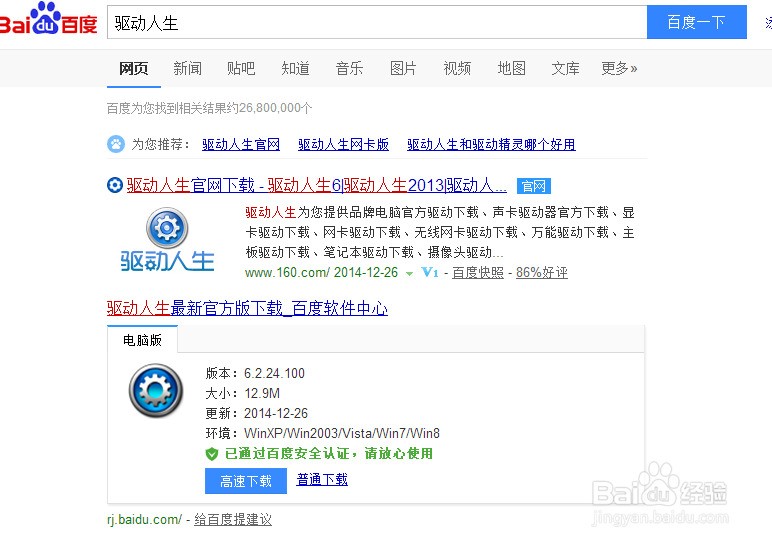Screen dimensions: 772x544
Task: Expand the green dropdown arrow after 2014-12-26
Action: pos(409,274)
